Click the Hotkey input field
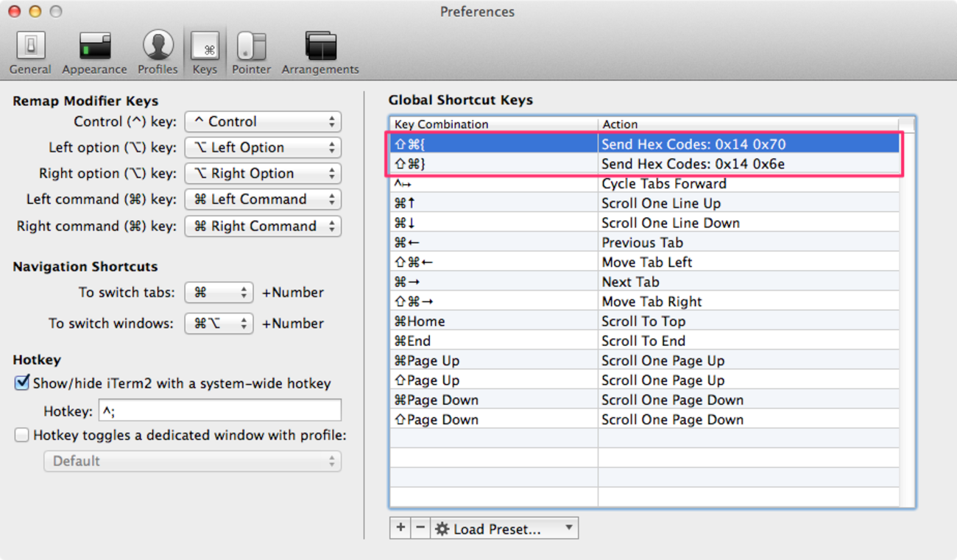957x560 pixels. click(x=220, y=411)
